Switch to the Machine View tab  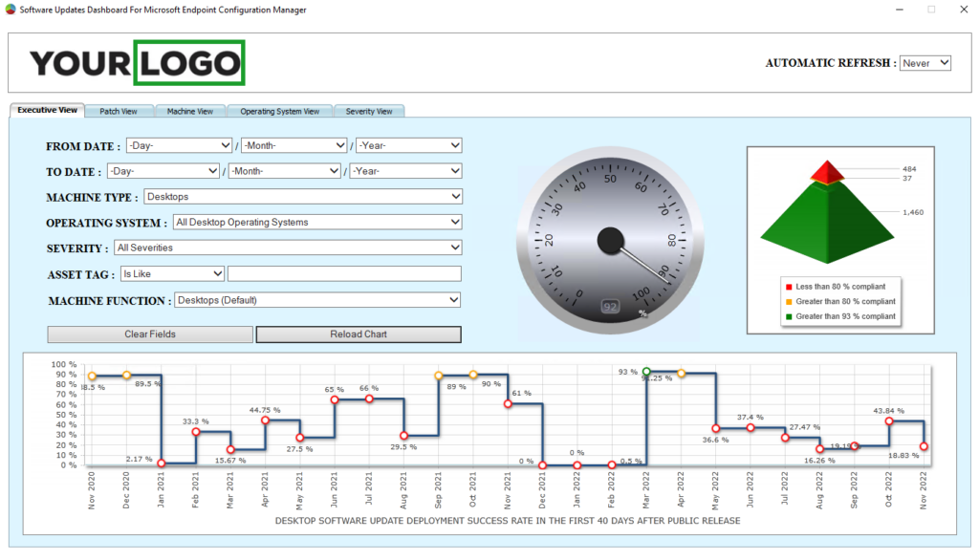[190, 111]
